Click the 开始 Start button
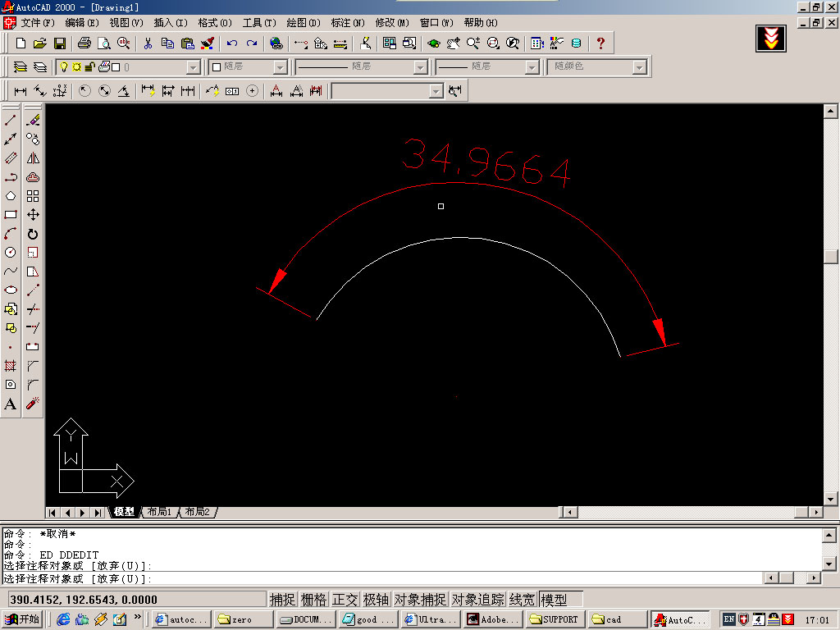 [x=22, y=619]
